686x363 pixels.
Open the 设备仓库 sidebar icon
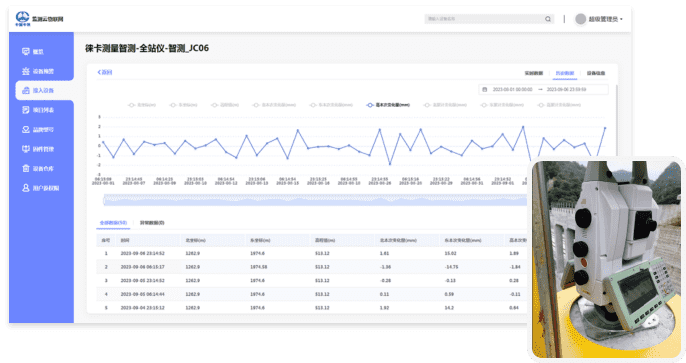coord(26,168)
